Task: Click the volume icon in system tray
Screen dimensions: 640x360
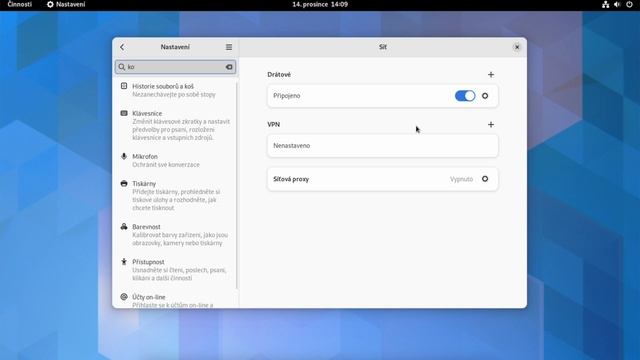Action: click(x=617, y=4)
